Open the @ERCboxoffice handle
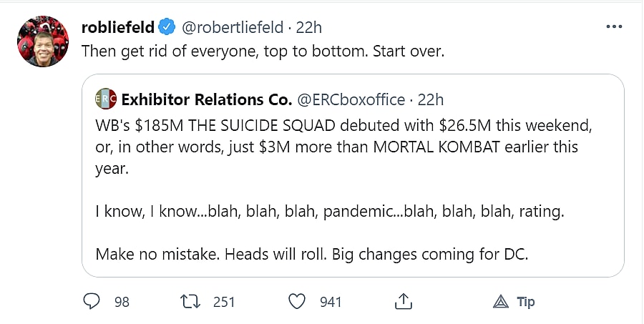Screen dimensions: 644x324 (352, 99)
